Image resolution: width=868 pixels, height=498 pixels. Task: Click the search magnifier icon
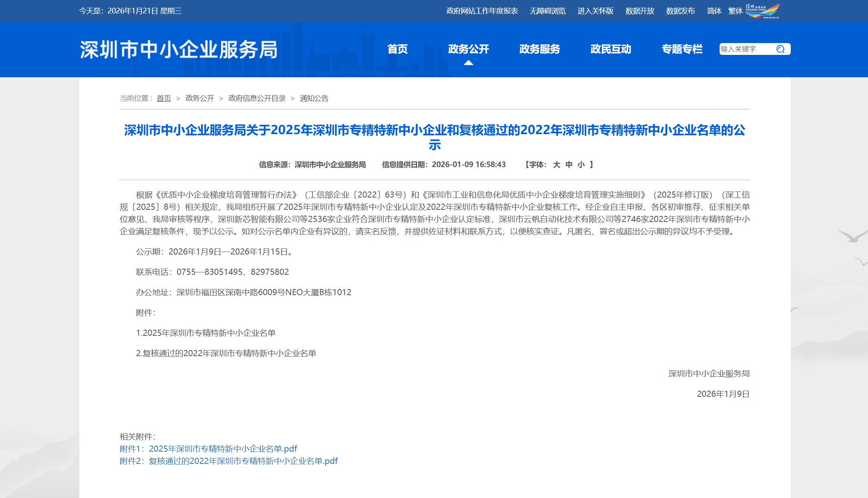pyautogui.click(x=780, y=49)
